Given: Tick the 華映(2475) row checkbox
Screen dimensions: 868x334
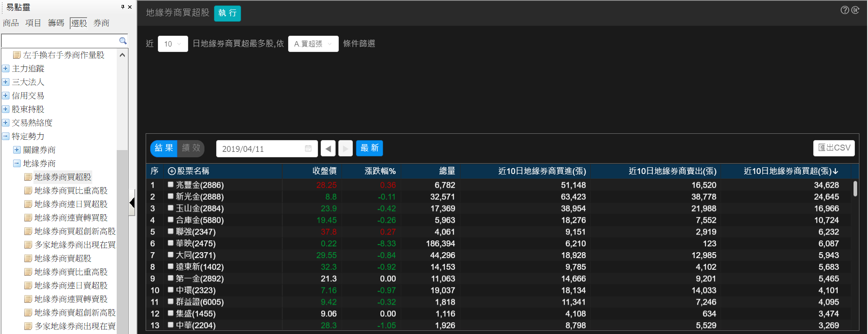Looking at the screenshot, I should 171,243.
